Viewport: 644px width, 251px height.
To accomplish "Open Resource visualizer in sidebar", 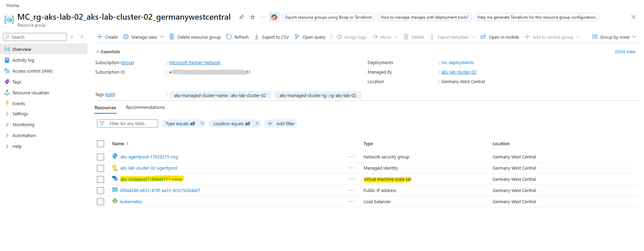I will (x=31, y=93).
